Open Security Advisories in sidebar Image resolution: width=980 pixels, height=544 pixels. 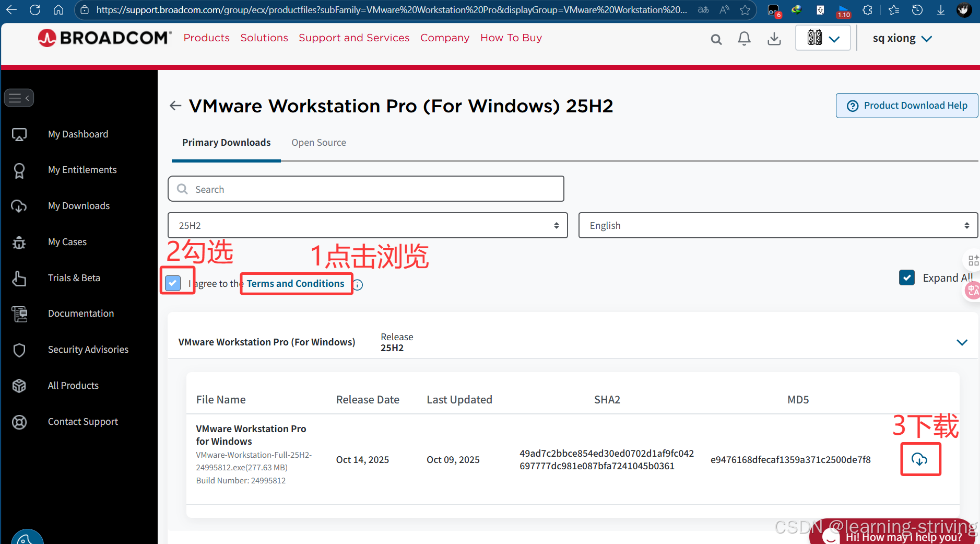tap(88, 350)
